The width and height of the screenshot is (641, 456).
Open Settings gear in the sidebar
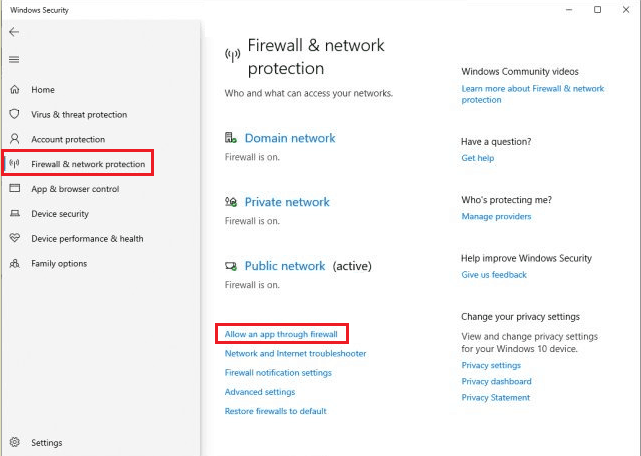tap(14, 443)
